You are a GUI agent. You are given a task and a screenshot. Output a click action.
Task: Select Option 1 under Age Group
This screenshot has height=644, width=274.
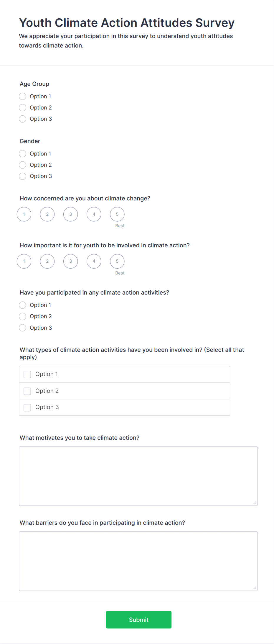(x=22, y=96)
